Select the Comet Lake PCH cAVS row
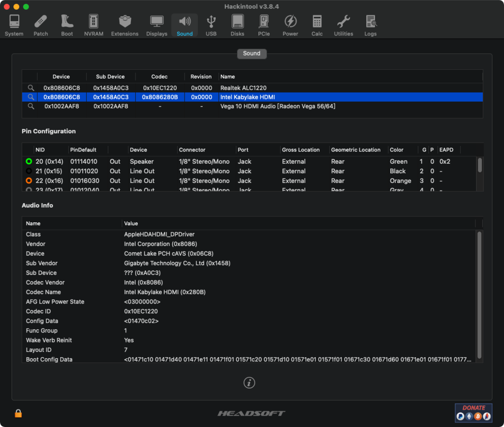 [249, 253]
